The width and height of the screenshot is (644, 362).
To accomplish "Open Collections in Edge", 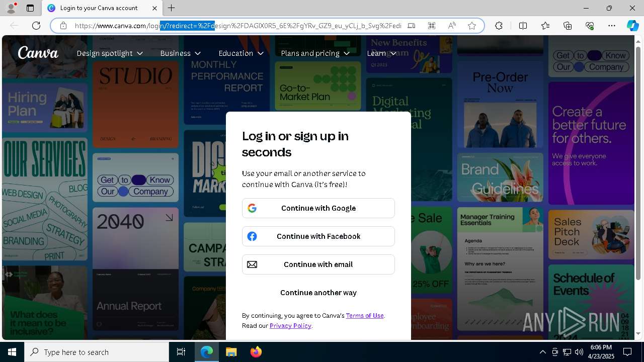I will [x=568, y=26].
